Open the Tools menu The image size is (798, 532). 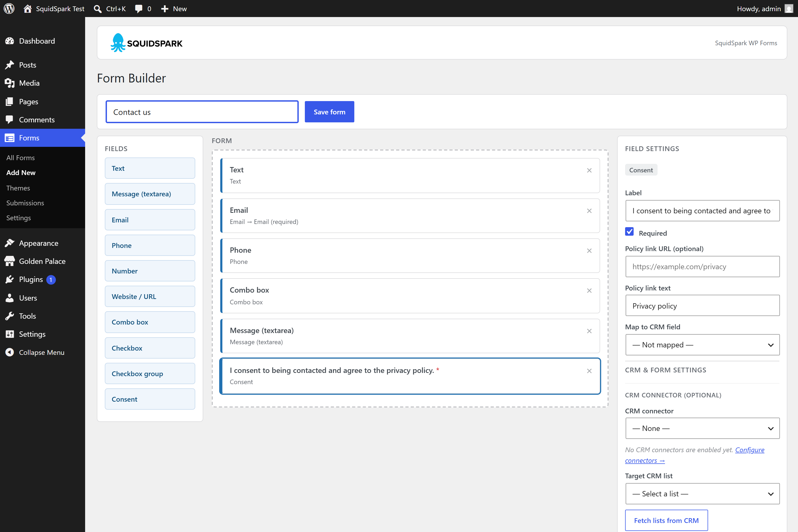click(x=42, y=316)
